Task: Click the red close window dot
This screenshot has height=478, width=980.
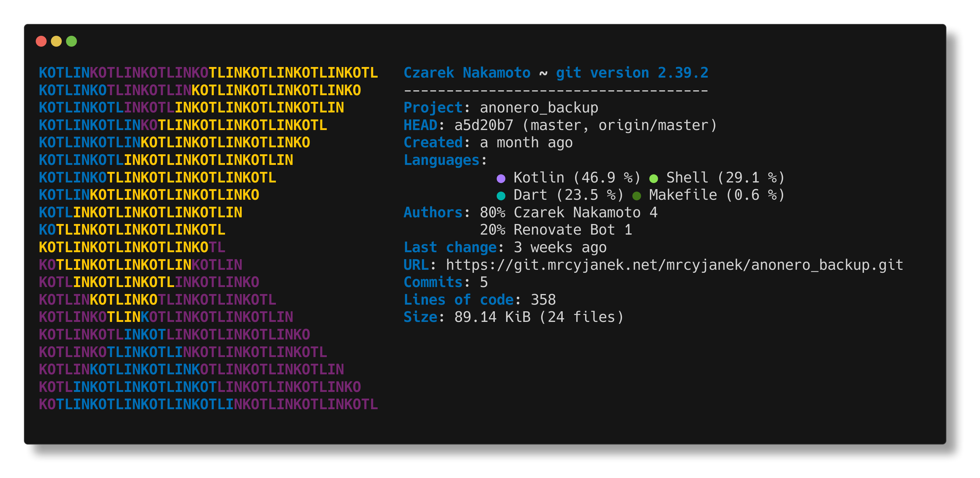Action: (41, 41)
